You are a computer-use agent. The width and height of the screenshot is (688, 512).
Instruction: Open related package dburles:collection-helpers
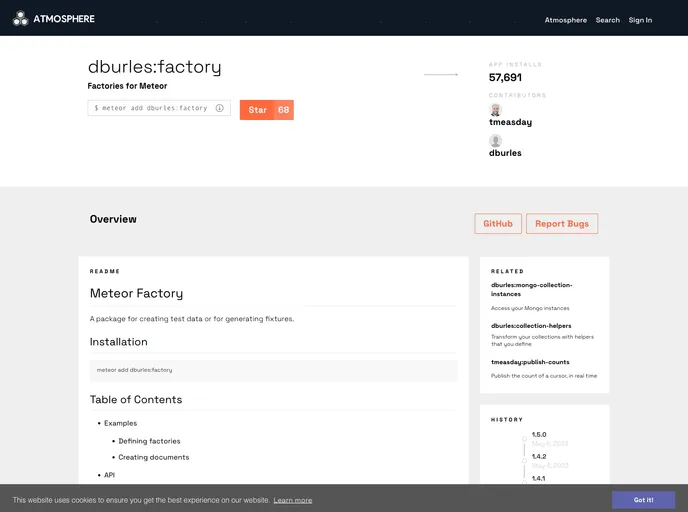coord(531,326)
